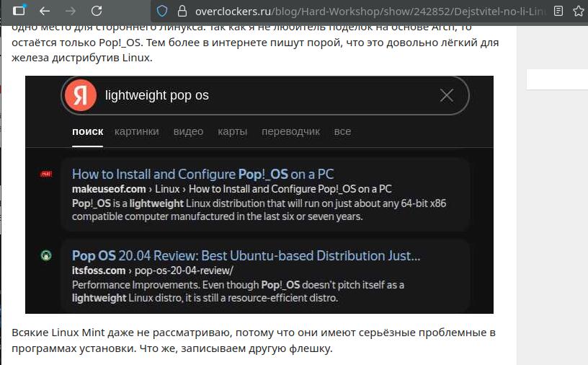Open 'How to Install and Configure Pop!_OS' link
The image size is (588, 365).
tap(202, 174)
